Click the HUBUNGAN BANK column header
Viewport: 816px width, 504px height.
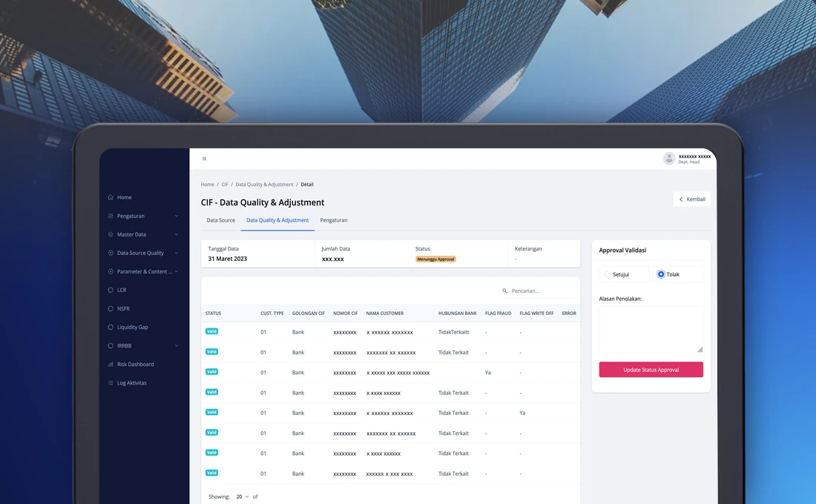(458, 314)
